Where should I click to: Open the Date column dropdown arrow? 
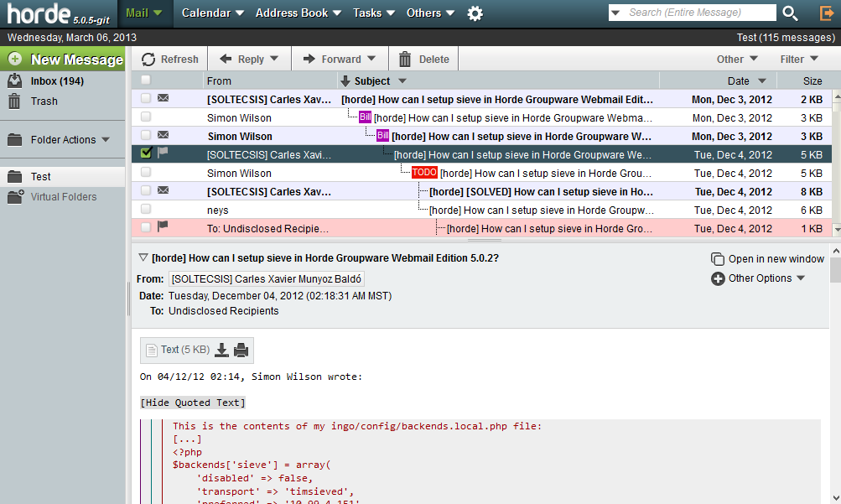(761, 81)
